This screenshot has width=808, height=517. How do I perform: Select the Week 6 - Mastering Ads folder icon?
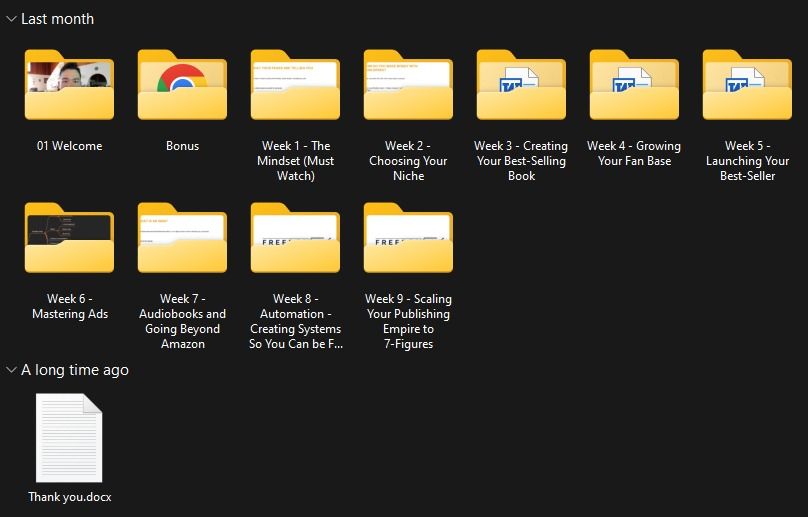tap(69, 239)
